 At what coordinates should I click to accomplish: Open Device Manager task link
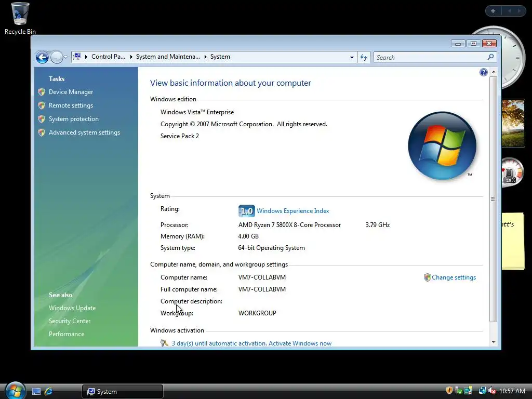click(x=71, y=92)
